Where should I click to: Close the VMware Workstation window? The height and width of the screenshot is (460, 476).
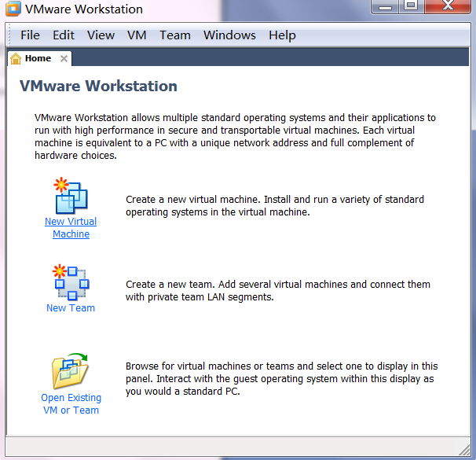click(448, 6)
